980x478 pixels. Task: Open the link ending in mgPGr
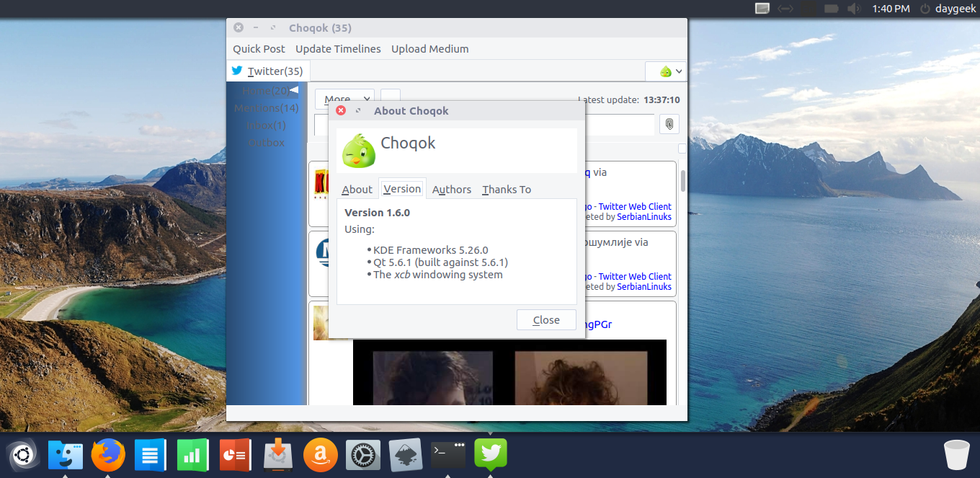pos(598,324)
